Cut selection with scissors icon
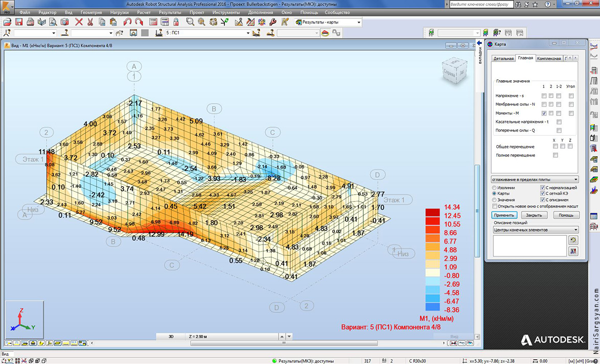Viewport: 600px width, 364px height. click(90, 22)
